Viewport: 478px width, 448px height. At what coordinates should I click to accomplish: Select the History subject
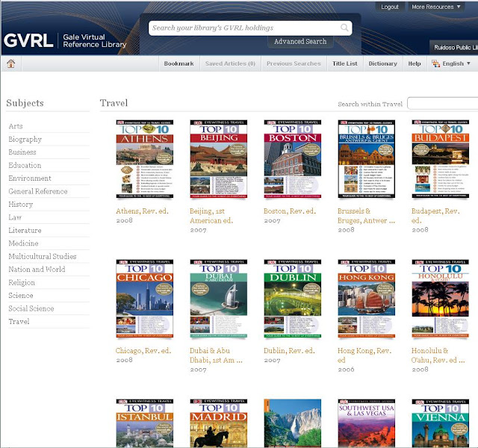coord(20,205)
